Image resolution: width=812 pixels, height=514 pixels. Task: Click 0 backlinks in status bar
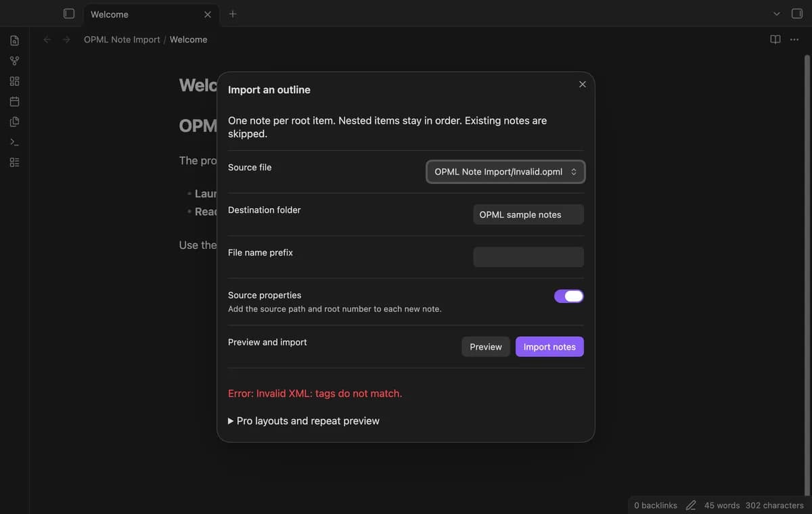point(656,505)
